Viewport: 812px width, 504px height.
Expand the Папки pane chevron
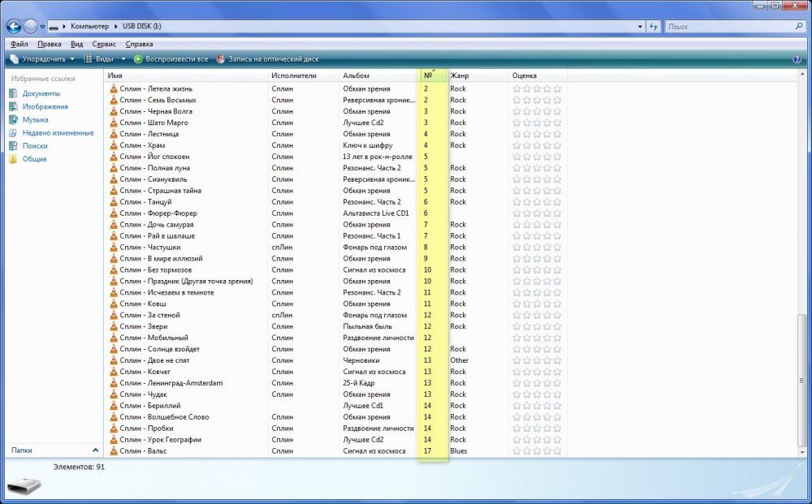coord(94,450)
